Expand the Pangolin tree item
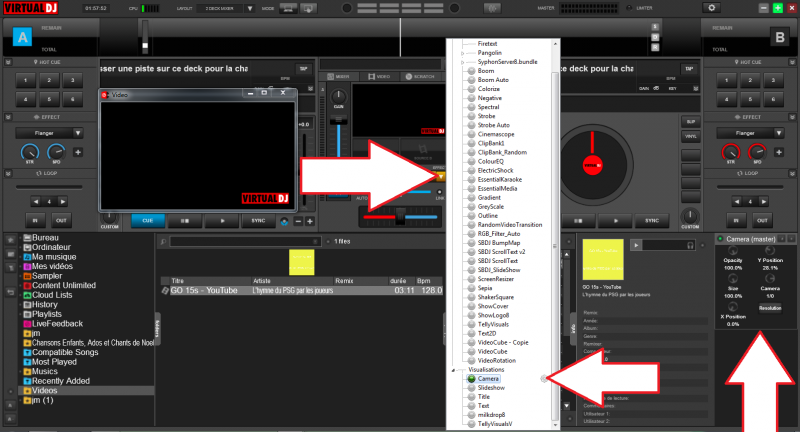Image resolution: width=800 pixels, height=432 pixels. point(463,53)
